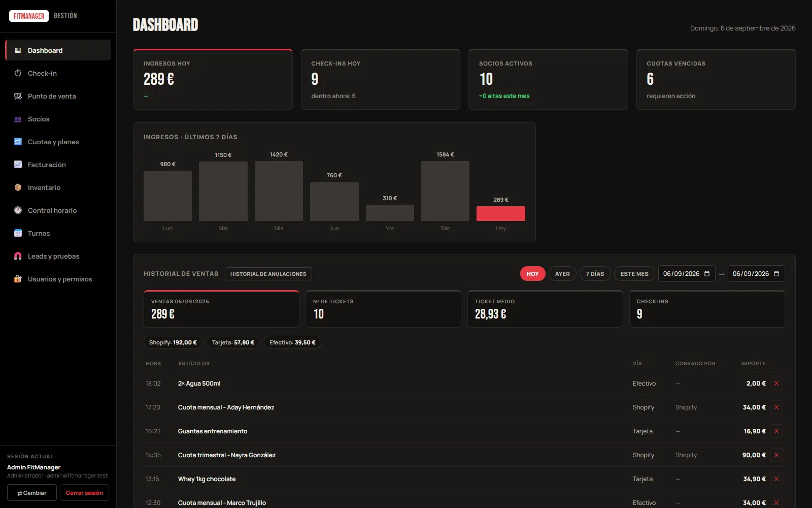This screenshot has height=508, width=812.
Task: Open Socios from the sidebar
Action: [x=58, y=119]
